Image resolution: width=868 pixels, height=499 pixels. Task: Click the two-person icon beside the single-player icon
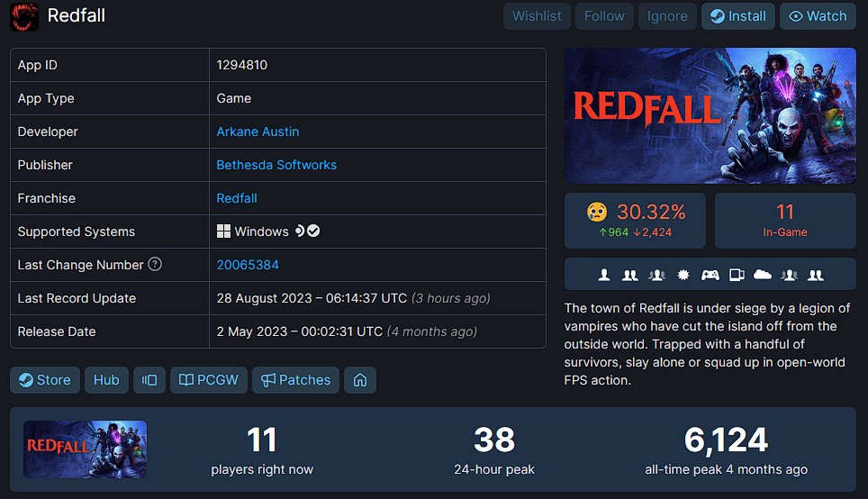coord(630,275)
